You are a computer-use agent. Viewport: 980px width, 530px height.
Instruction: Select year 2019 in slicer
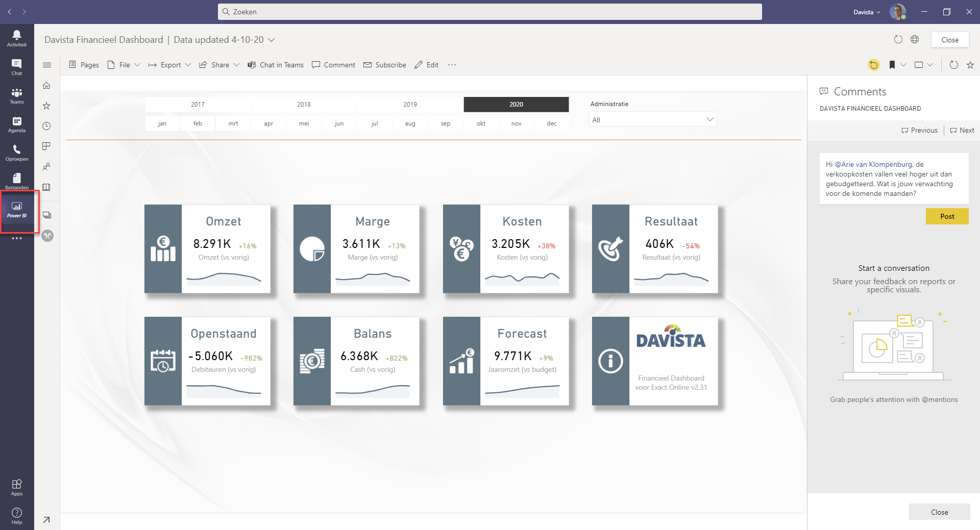(x=410, y=105)
